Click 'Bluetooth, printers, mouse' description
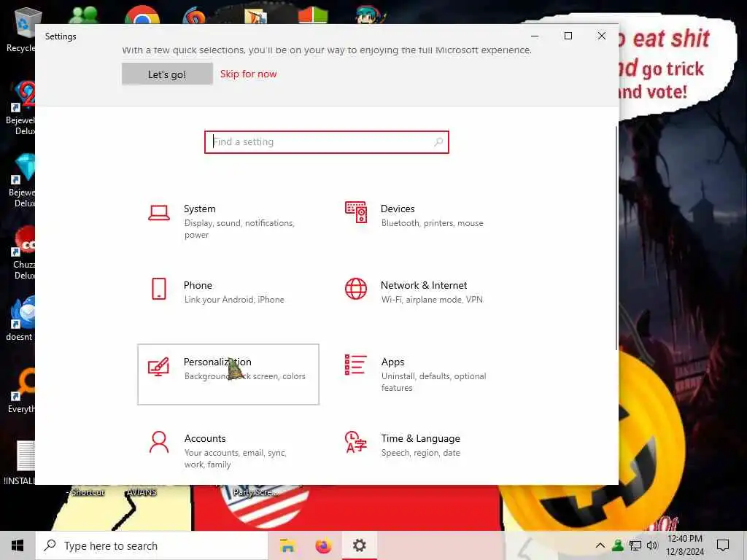Viewport: 747px width, 560px height. point(432,223)
